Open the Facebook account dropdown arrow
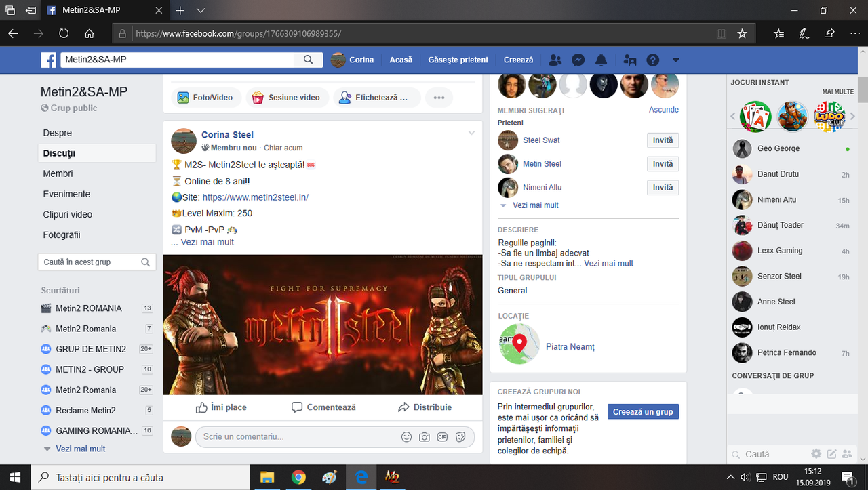Screen dimensions: 868x490 (675, 60)
